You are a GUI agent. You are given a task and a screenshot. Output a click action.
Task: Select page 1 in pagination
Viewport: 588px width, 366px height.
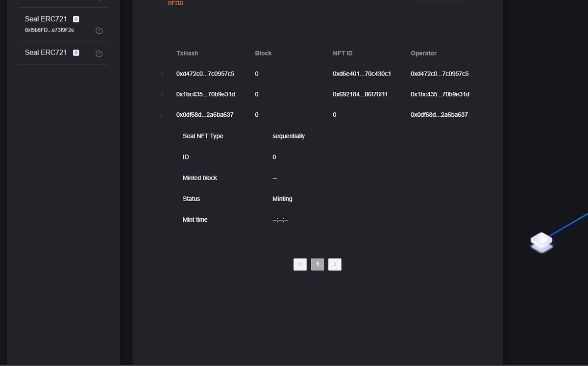click(x=318, y=264)
